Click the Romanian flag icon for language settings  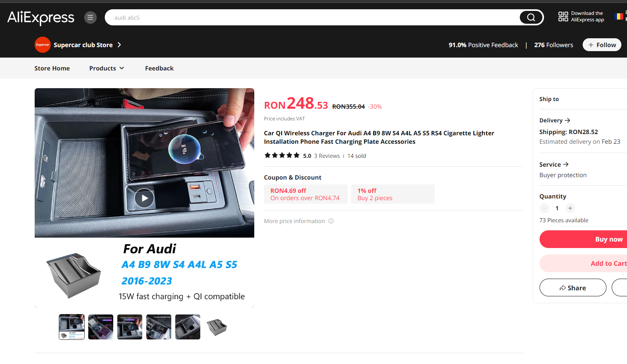click(619, 16)
